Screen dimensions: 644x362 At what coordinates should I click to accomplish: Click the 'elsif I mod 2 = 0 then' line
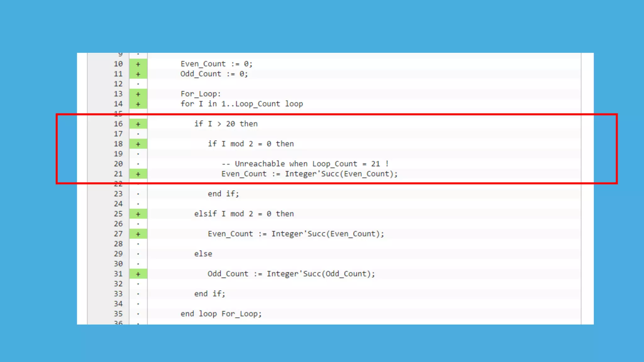tap(244, 214)
